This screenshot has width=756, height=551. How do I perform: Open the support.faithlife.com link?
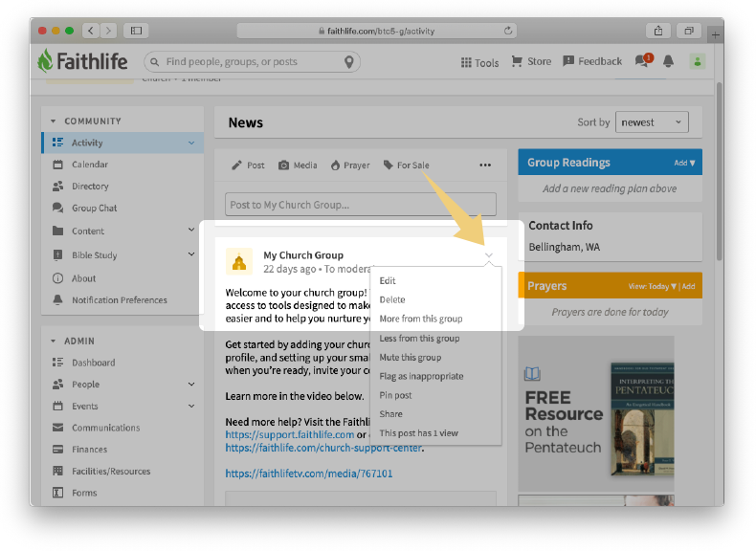tap(290, 434)
